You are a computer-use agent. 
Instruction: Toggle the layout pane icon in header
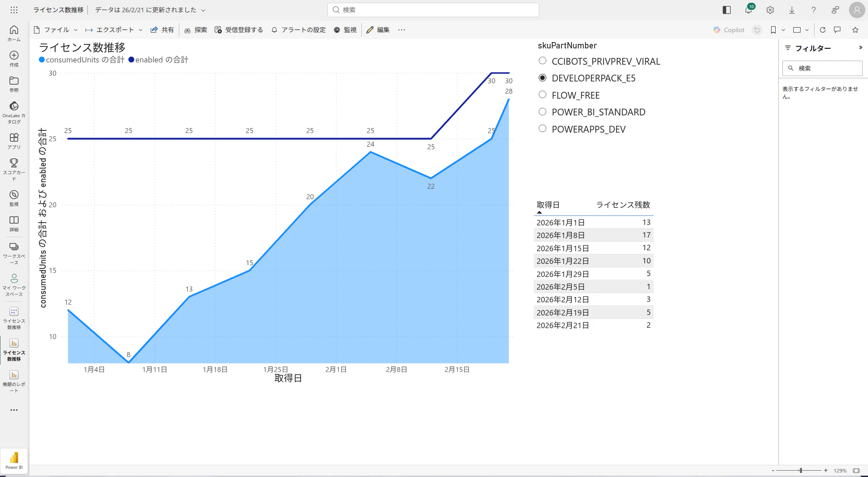coord(727,10)
